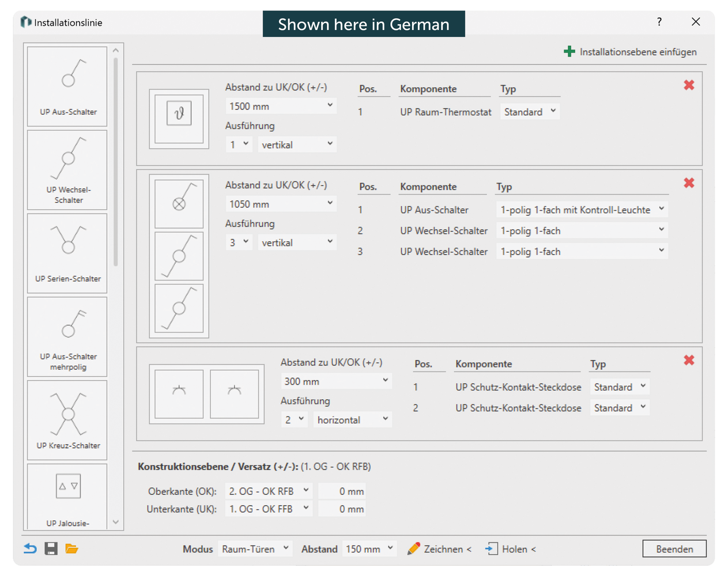Click the undo arrow icon
The width and height of the screenshot is (728, 576).
(x=30, y=549)
